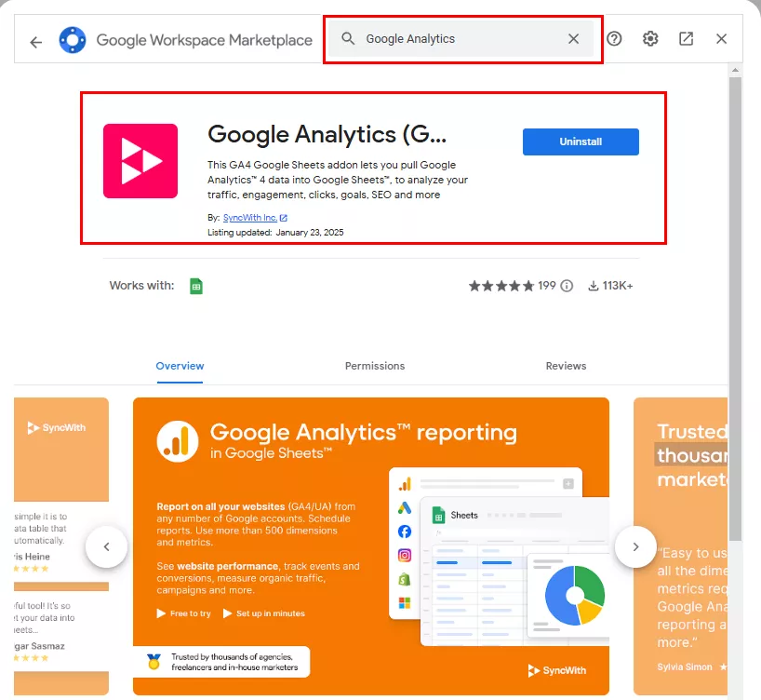Click the Google Analytics search input field

pyautogui.click(x=461, y=39)
